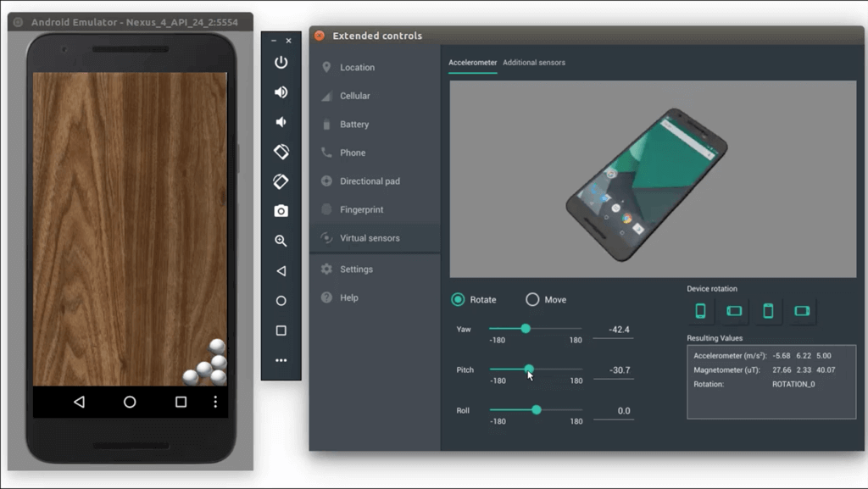Open the more options ellipsis menu

click(x=281, y=359)
